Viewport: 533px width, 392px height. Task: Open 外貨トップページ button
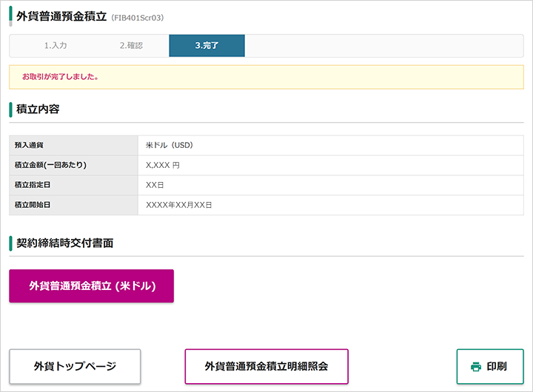[x=75, y=367]
